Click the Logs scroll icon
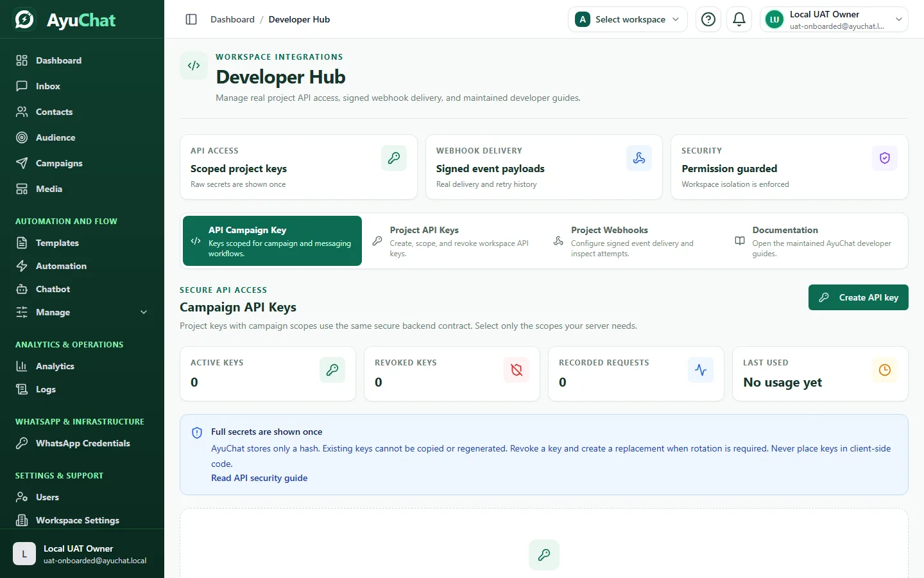 [x=22, y=389]
